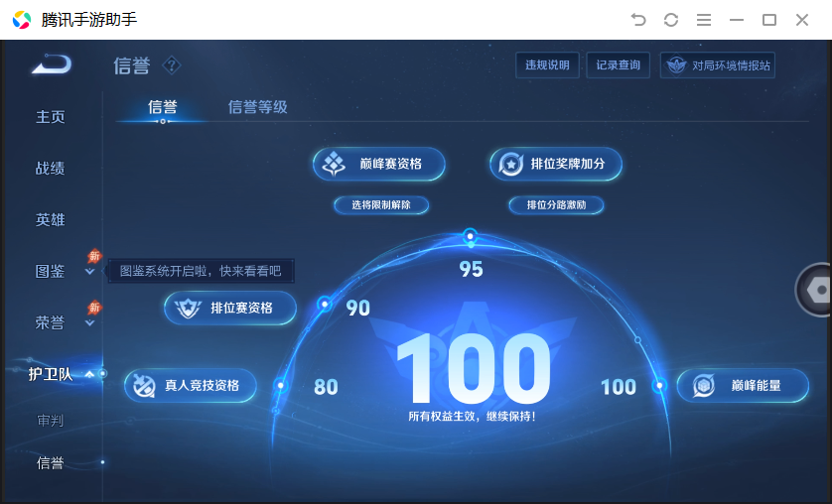Image resolution: width=832 pixels, height=504 pixels.
Task: Click the 信誉 page title
Action: (x=132, y=65)
